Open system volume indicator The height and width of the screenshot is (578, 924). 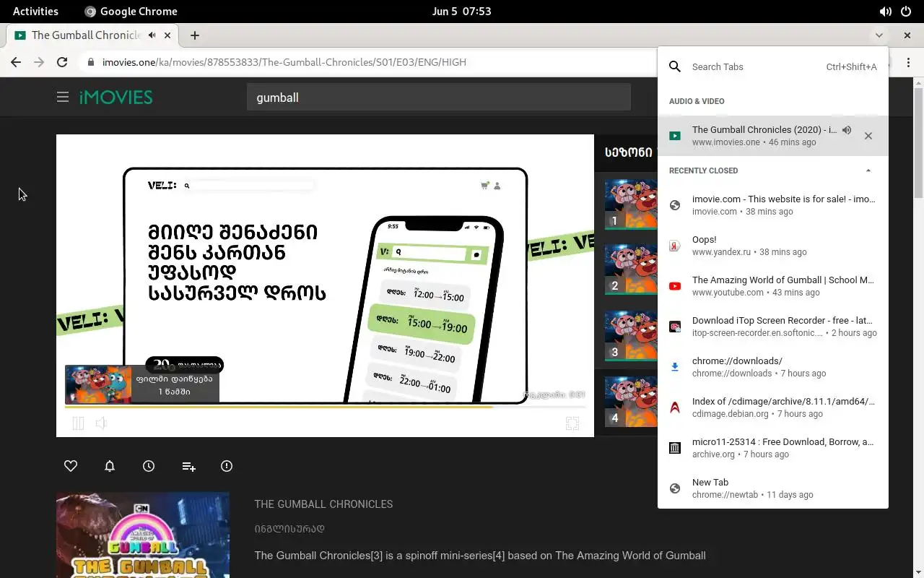(885, 11)
